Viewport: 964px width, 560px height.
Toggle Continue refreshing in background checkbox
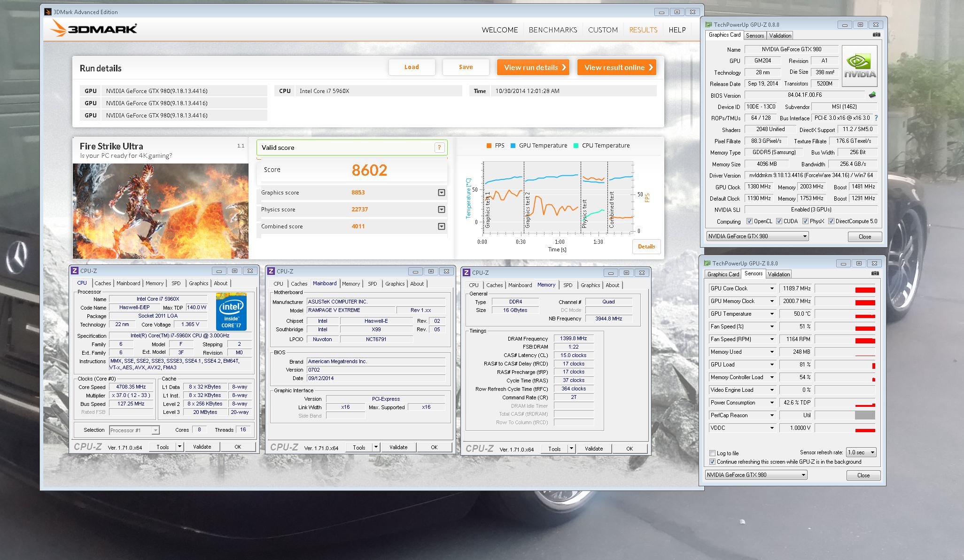(712, 462)
